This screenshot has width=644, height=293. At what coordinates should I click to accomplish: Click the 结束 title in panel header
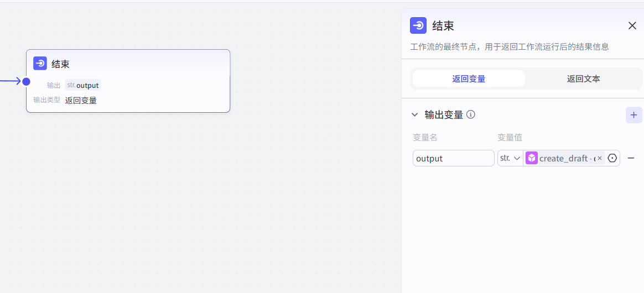pyautogui.click(x=443, y=26)
